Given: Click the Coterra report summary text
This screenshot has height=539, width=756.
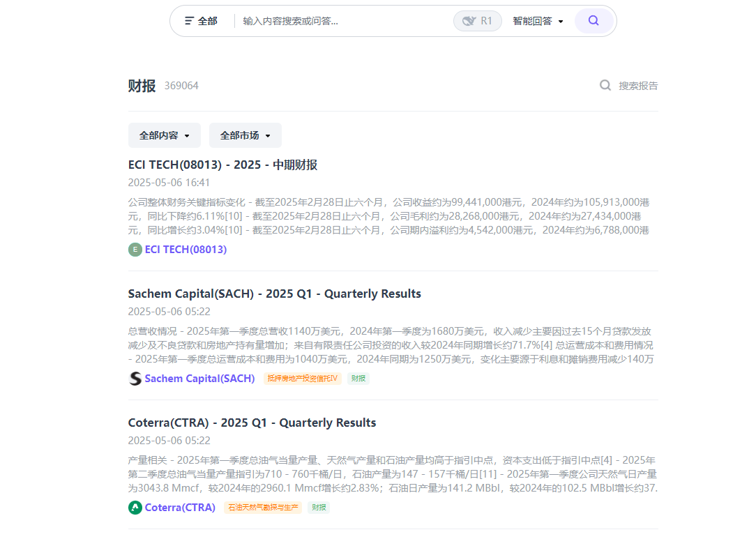Looking at the screenshot, I should [x=393, y=474].
